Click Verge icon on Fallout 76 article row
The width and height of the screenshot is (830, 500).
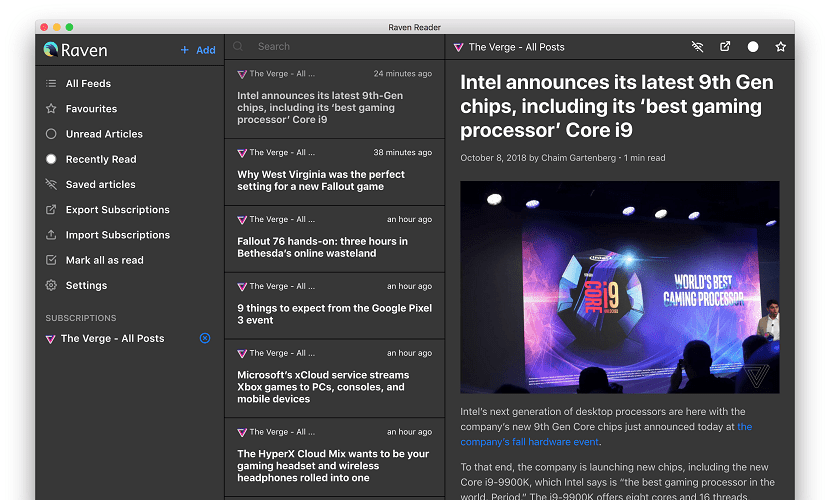point(242,220)
